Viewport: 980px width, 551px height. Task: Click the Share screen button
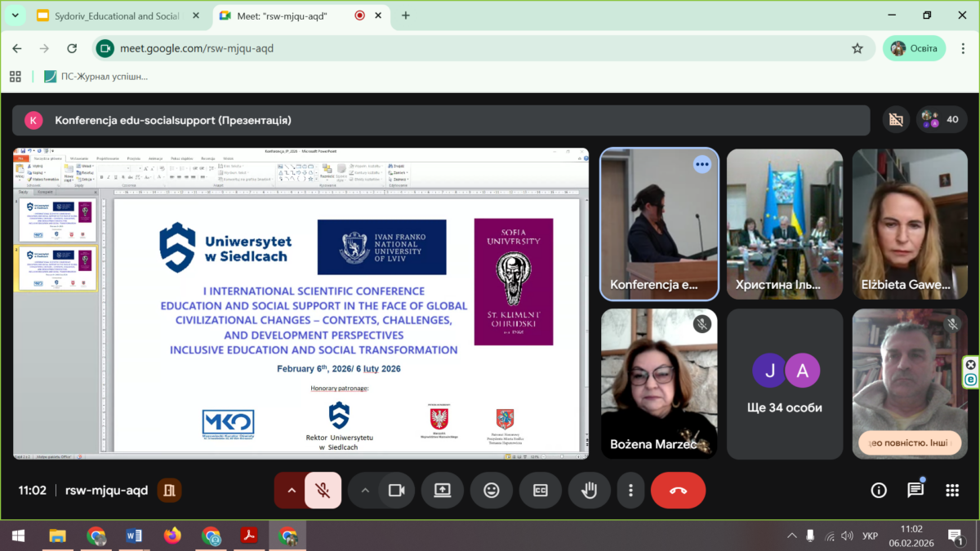(442, 491)
